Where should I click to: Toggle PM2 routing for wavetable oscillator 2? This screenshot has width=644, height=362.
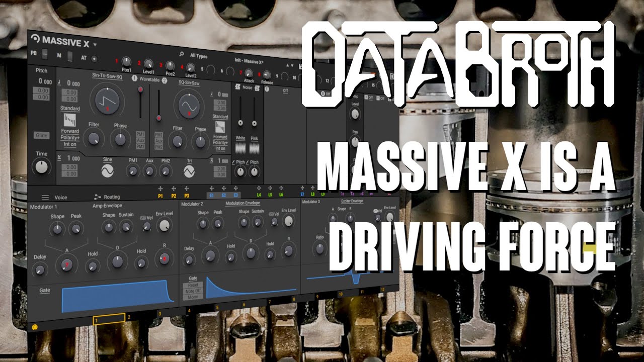[158, 147]
